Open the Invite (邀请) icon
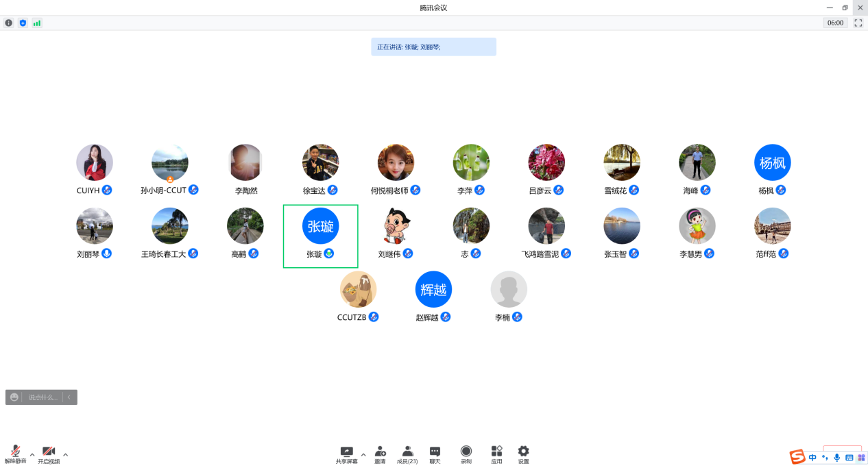 [x=380, y=454]
